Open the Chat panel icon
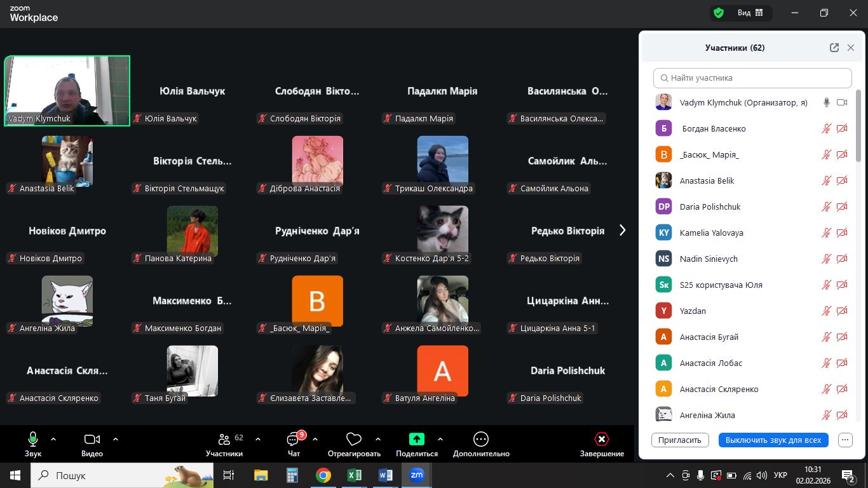Viewport: 868px width, 488px height. 293,439
